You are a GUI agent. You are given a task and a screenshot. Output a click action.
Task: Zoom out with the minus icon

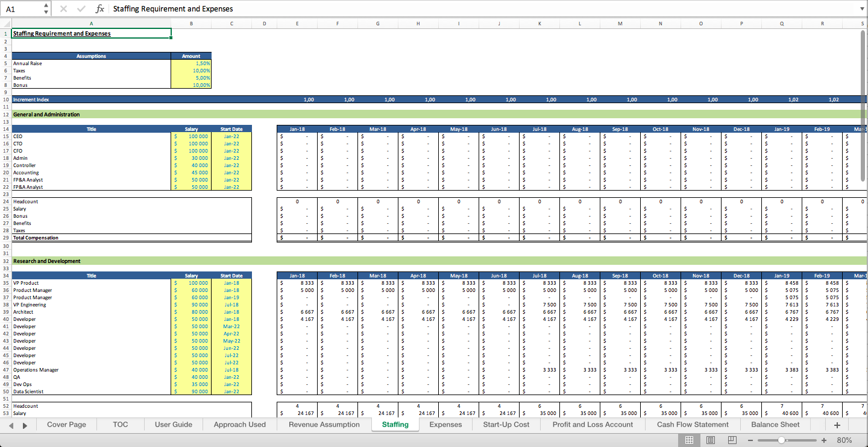(750, 440)
